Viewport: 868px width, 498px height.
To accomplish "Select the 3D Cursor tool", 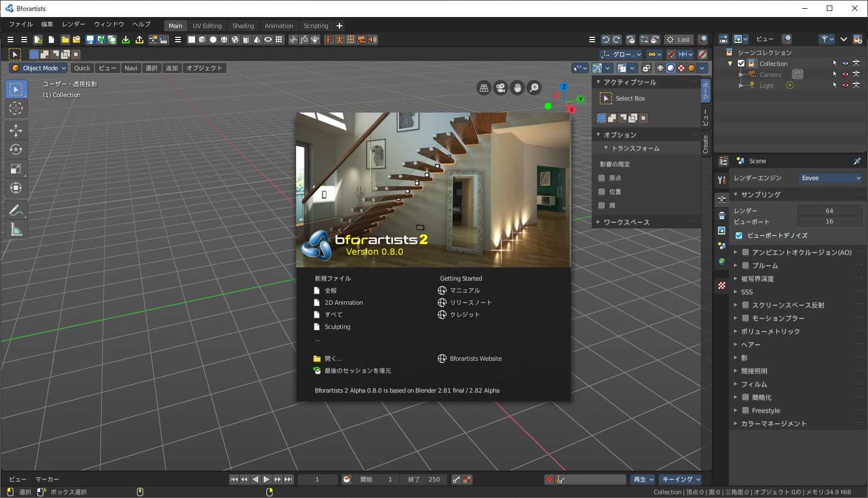I will coord(16,108).
